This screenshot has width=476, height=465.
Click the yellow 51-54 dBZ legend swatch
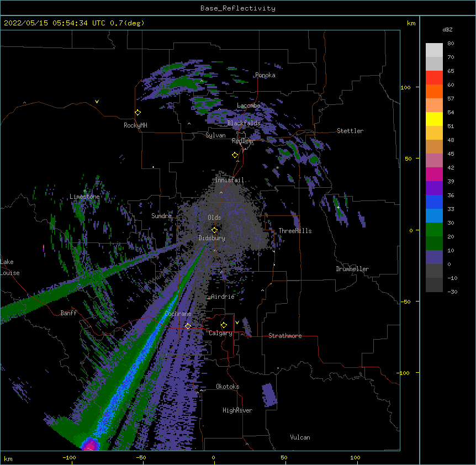434,119
